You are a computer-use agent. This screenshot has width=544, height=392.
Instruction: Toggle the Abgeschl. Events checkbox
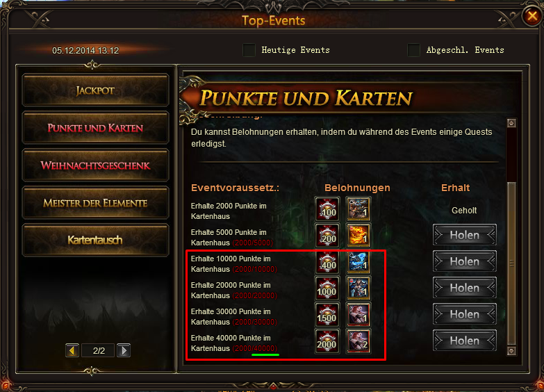click(413, 50)
